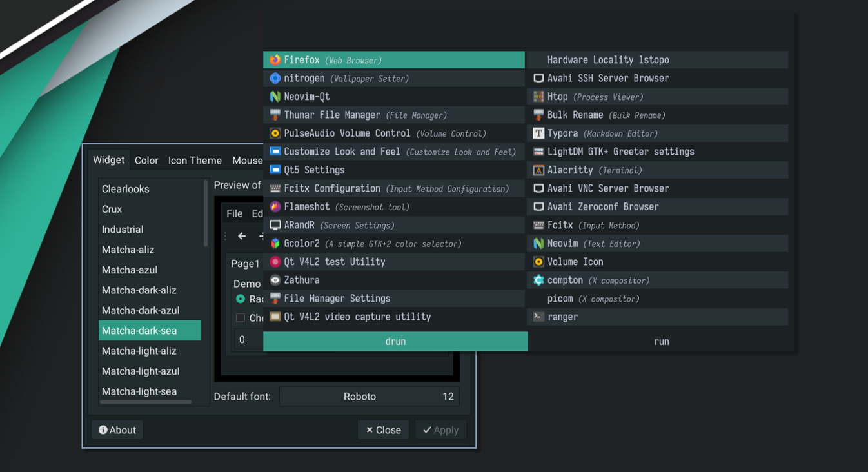Click the LightDM GTK+ Greeter settings icon

click(538, 152)
